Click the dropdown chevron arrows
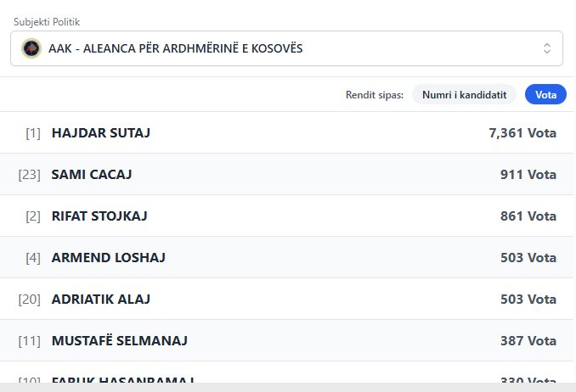This screenshot has width=576, height=392. click(x=547, y=48)
